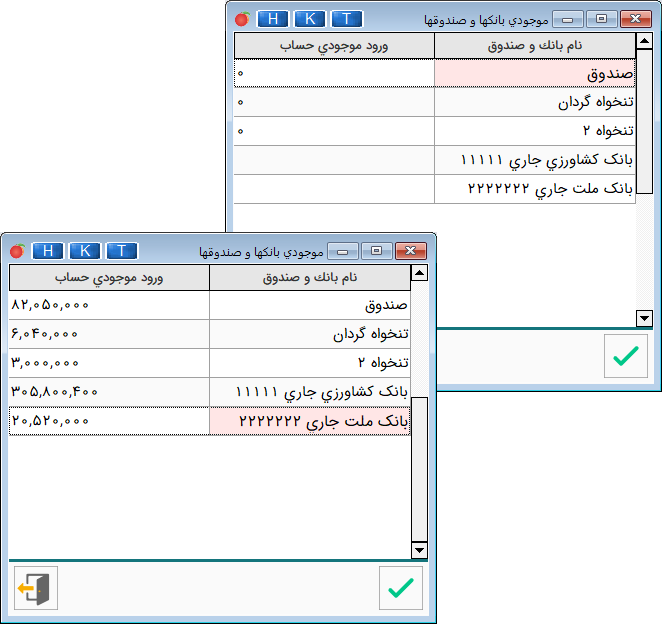Click the ورود موجودي حساب column header in the front window
This screenshot has width=662, height=624.
pos(109,277)
